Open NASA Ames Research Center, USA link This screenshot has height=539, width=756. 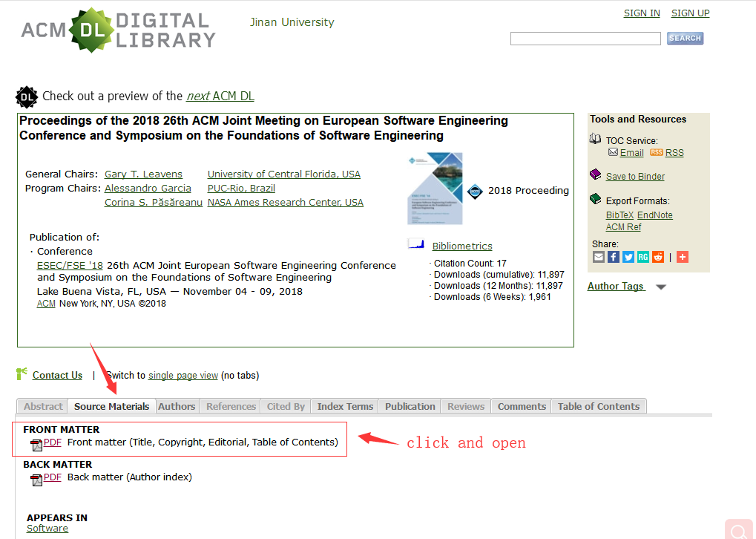click(x=286, y=202)
